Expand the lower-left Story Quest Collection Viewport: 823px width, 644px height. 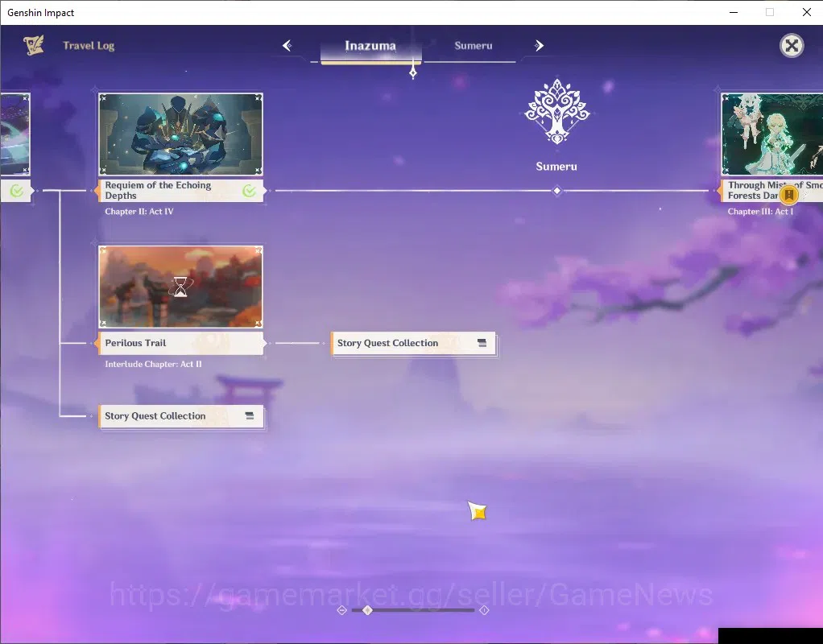click(181, 416)
